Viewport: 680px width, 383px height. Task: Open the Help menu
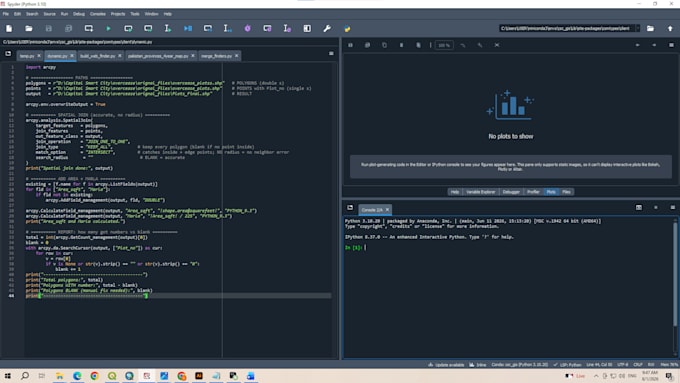click(x=168, y=14)
